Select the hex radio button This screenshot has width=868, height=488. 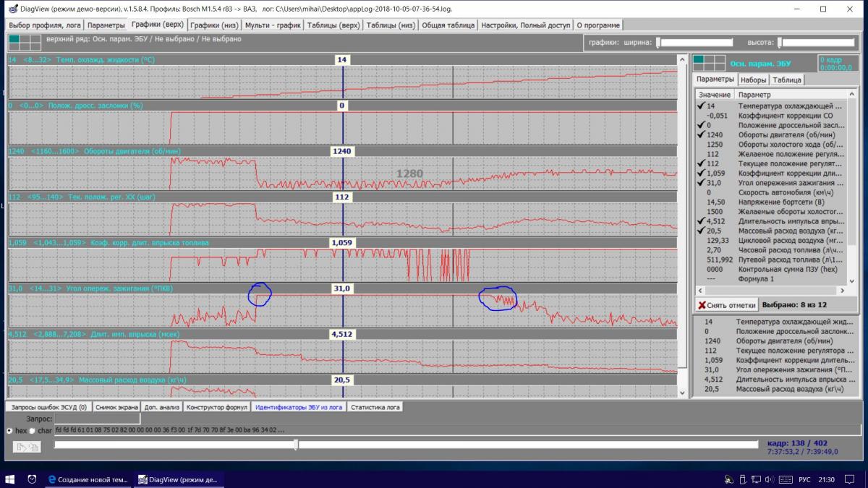click(9, 430)
